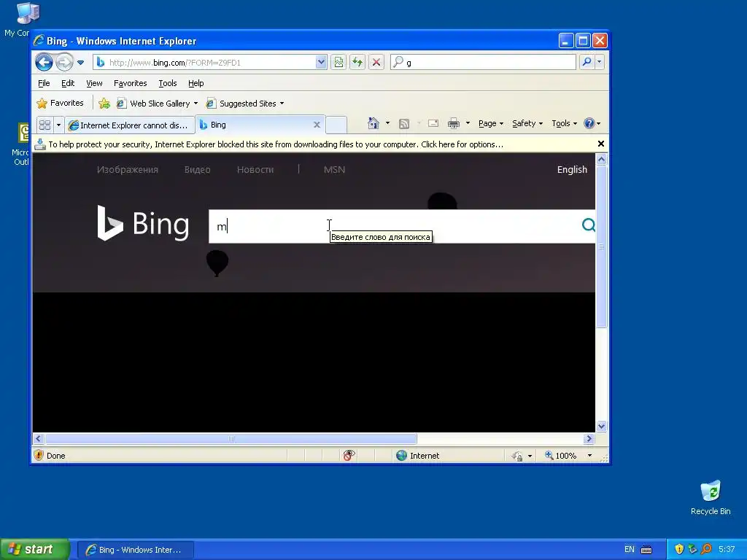The height and width of the screenshot is (560, 747).
Task: Open a new blank tab
Action: pos(336,125)
